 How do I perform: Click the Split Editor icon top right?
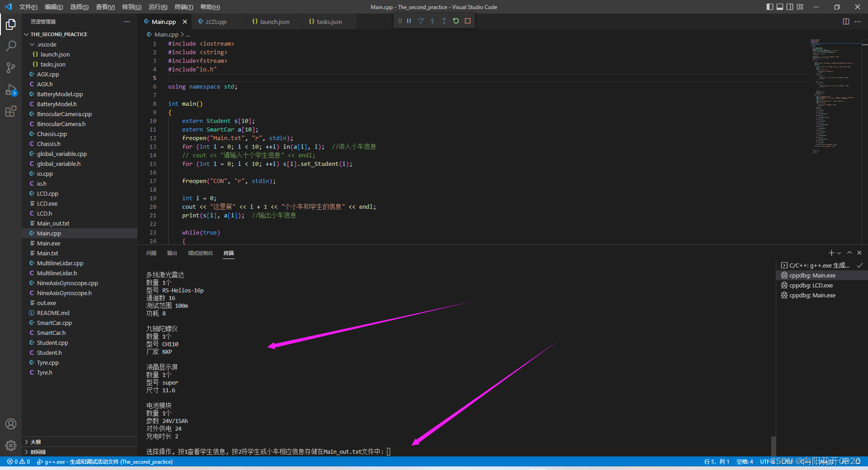[846, 21]
